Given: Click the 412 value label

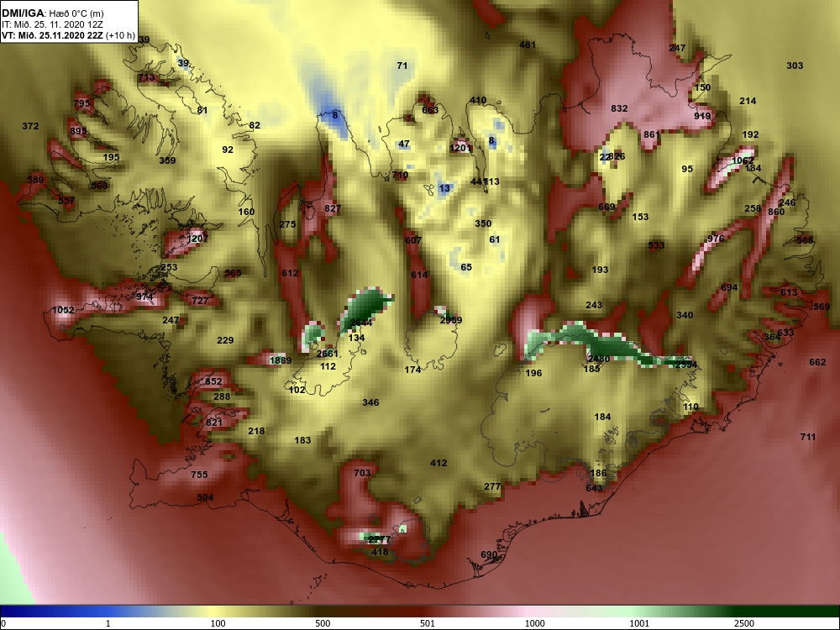Looking at the screenshot, I should (438, 462).
